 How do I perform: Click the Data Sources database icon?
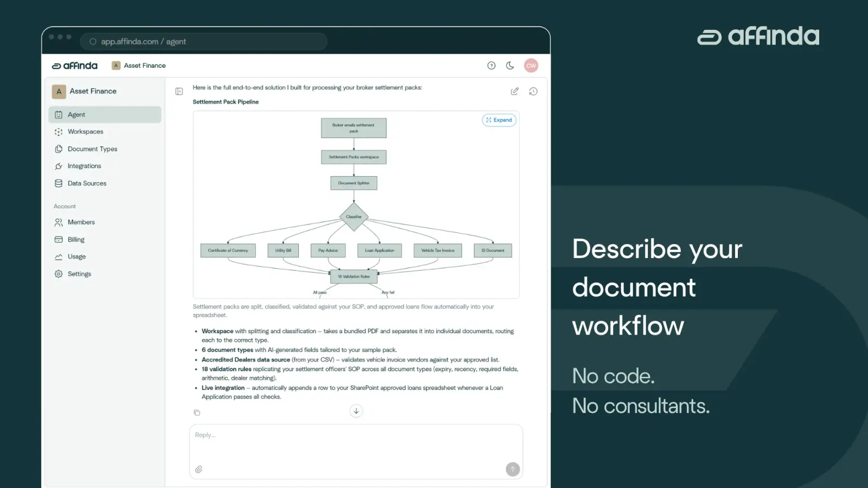pyautogui.click(x=59, y=183)
